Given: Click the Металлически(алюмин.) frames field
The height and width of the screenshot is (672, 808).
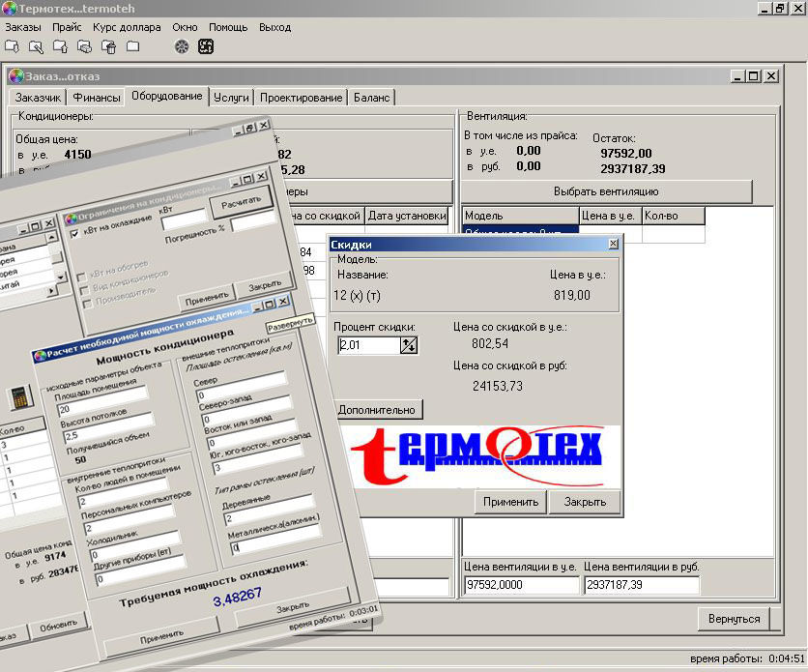Looking at the screenshot, I should coord(275,539).
